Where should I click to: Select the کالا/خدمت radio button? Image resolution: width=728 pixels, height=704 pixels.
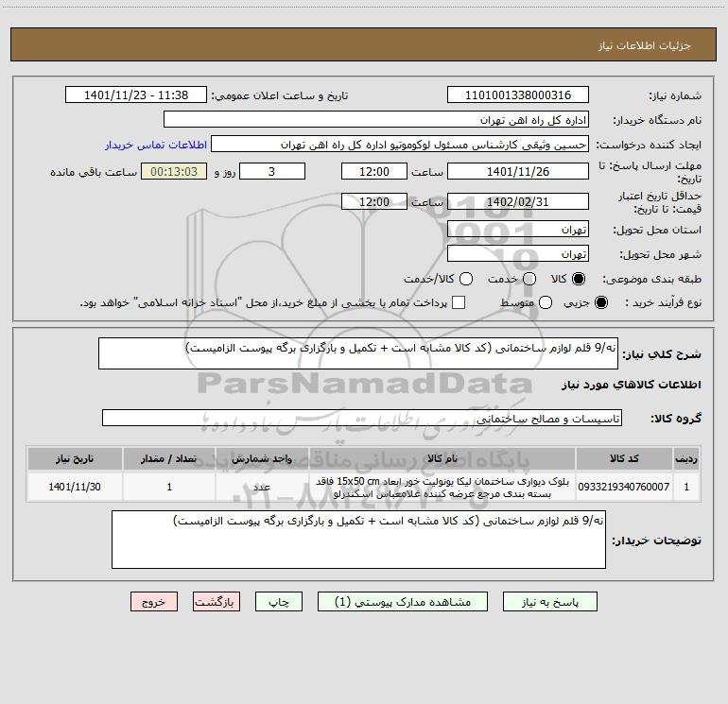(x=466, y=279)
